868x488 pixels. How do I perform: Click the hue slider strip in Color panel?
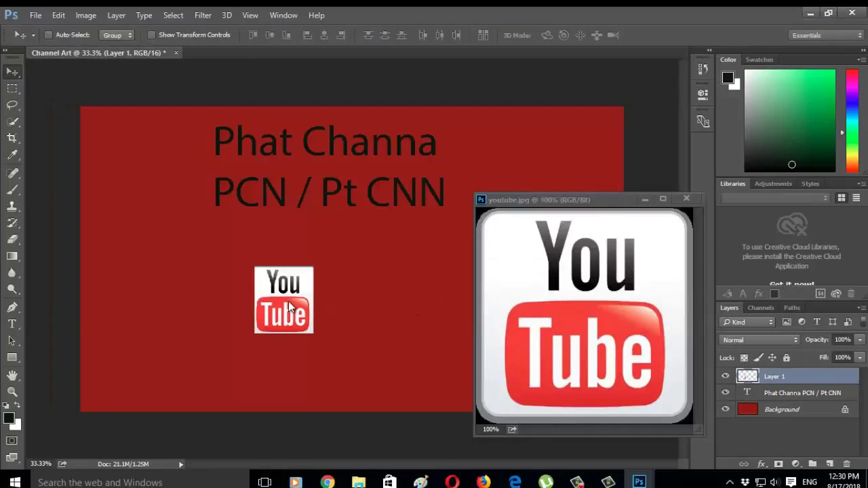tap(852, 121)
